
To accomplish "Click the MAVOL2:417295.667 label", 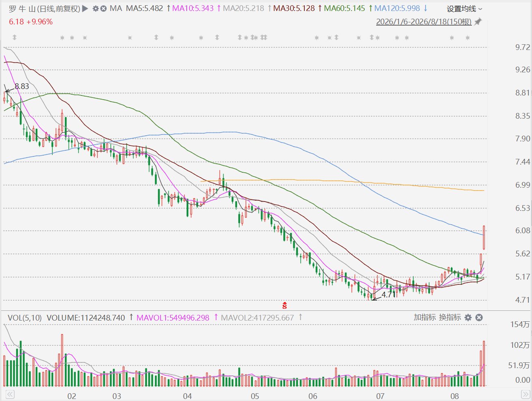I will click(257, 318).
